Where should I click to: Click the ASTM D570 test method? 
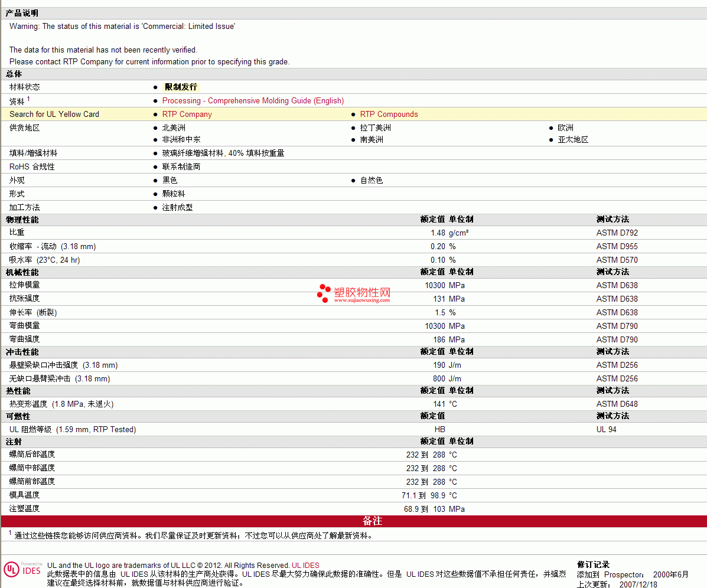point(617,260)
